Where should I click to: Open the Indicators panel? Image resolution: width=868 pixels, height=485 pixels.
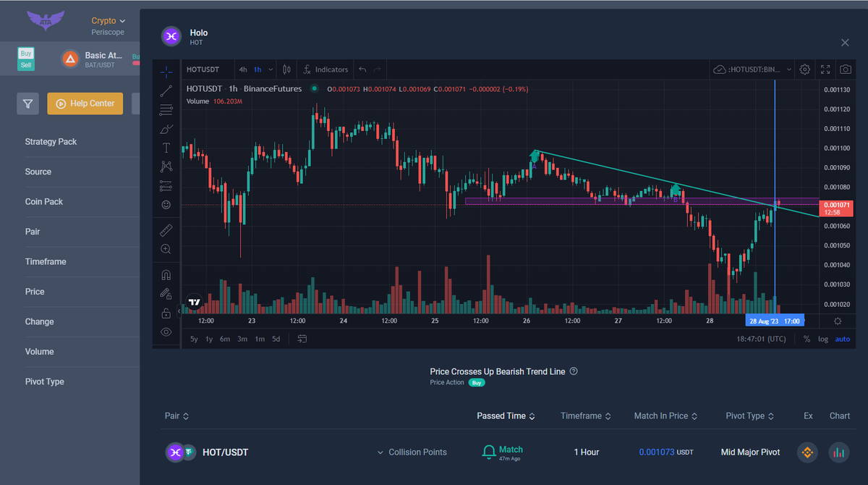click(325, 69)
